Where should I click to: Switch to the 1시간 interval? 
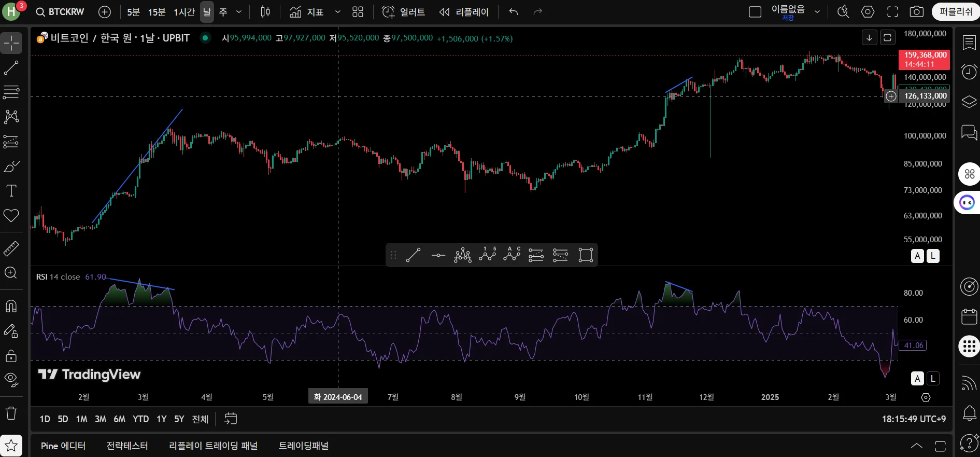click(x=184, y=12)
